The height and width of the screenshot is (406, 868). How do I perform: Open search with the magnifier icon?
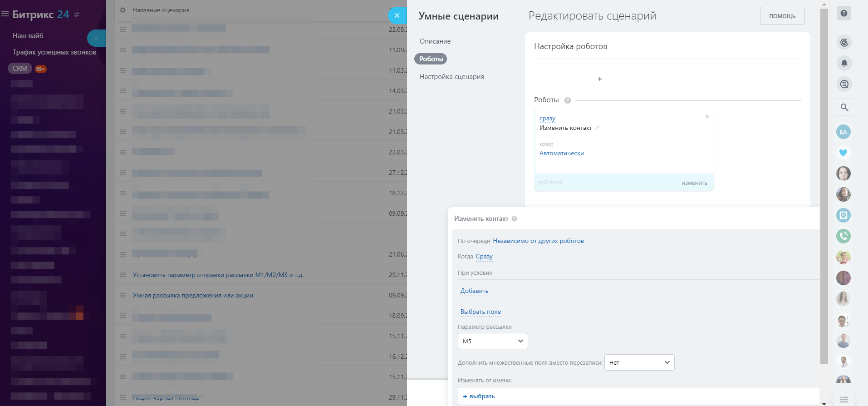click(844, 108)
